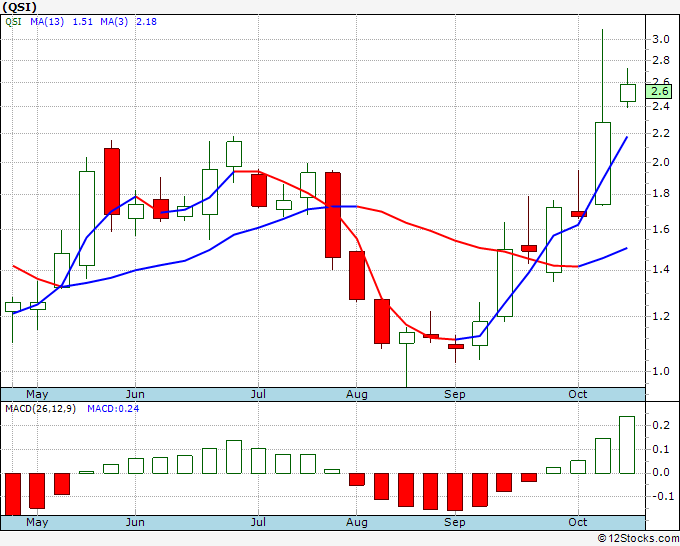This screenshot has width=680, height=546.
Task: Click the (QSI) ticker title
Action: 23,6
